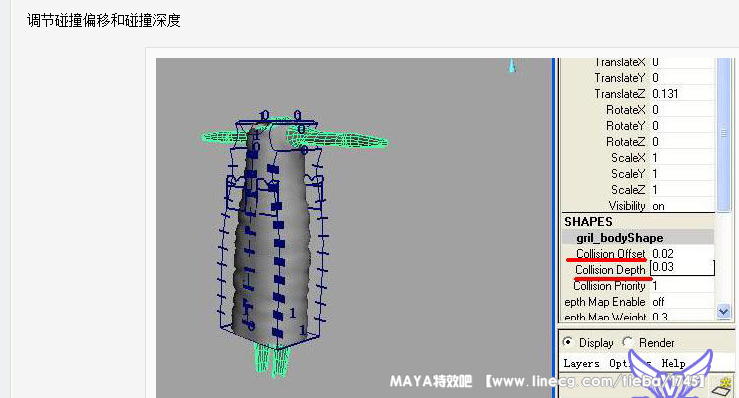
Task: Click the Collision Priority value 1
Action: click(x=655, y=286)
